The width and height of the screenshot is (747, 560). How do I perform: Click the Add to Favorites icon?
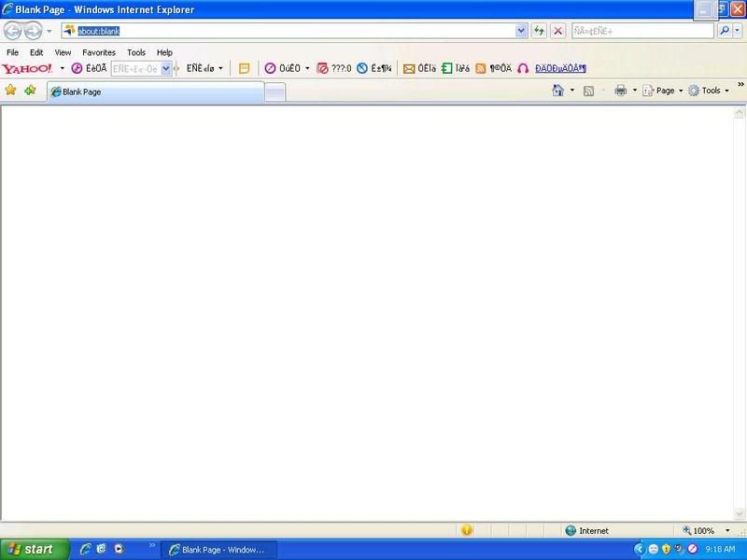[x=30, y=91]
